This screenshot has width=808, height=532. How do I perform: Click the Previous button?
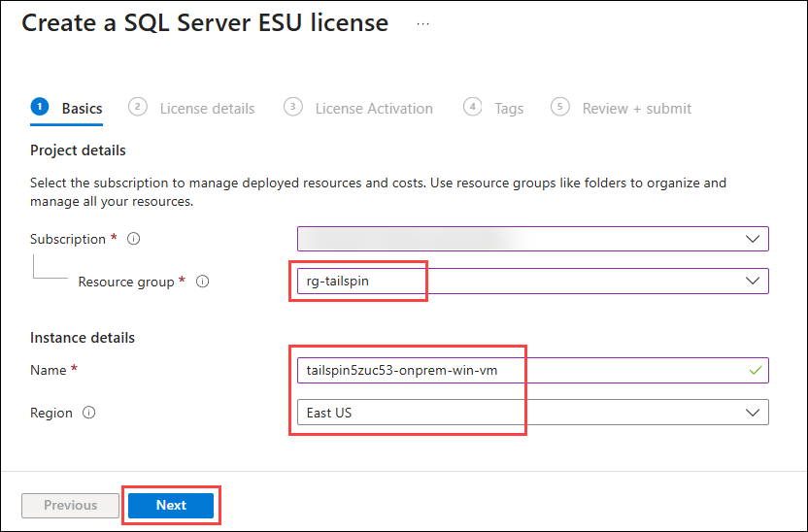point(70,505)
